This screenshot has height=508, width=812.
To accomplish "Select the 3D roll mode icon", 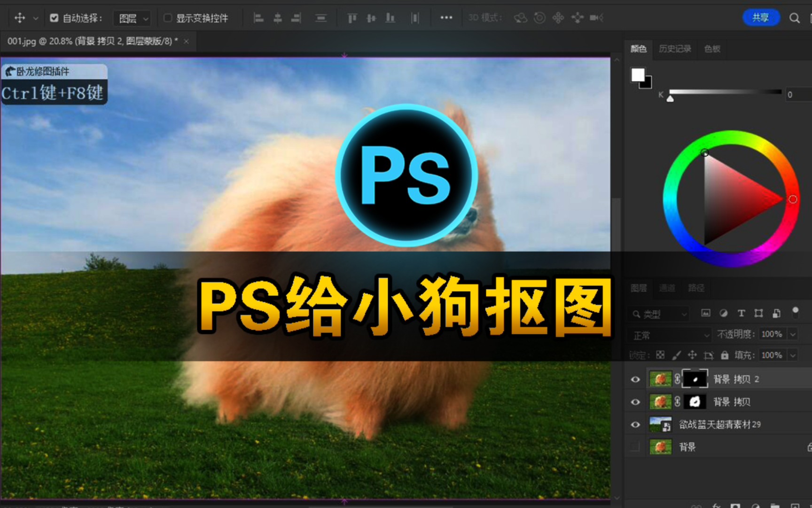I will pos(540,18).
